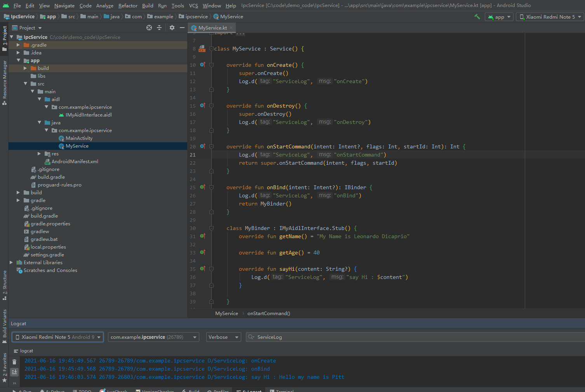Close the MyService.kt editor tab
This screenshot has width=585, height=392.
point(231,28)
